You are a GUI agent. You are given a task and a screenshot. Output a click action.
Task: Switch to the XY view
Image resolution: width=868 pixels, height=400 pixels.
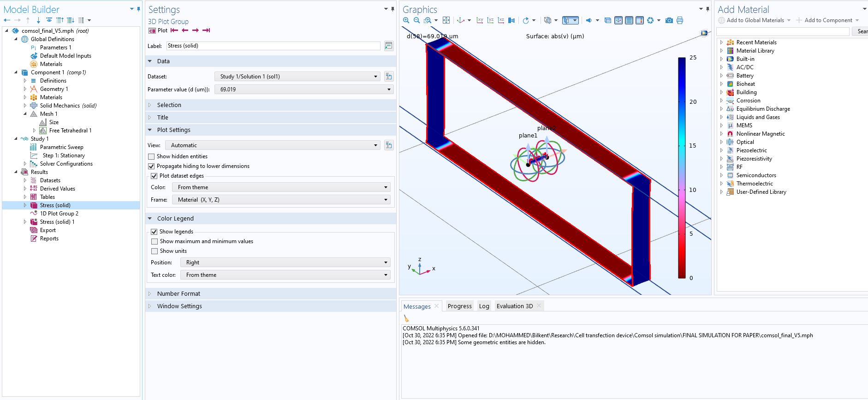[x=480, y=20]
